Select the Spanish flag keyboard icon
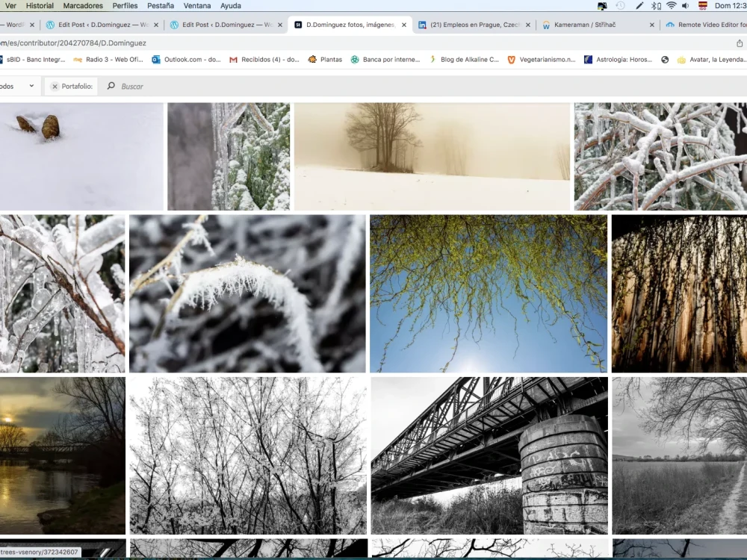 click(x=702, y=6)
